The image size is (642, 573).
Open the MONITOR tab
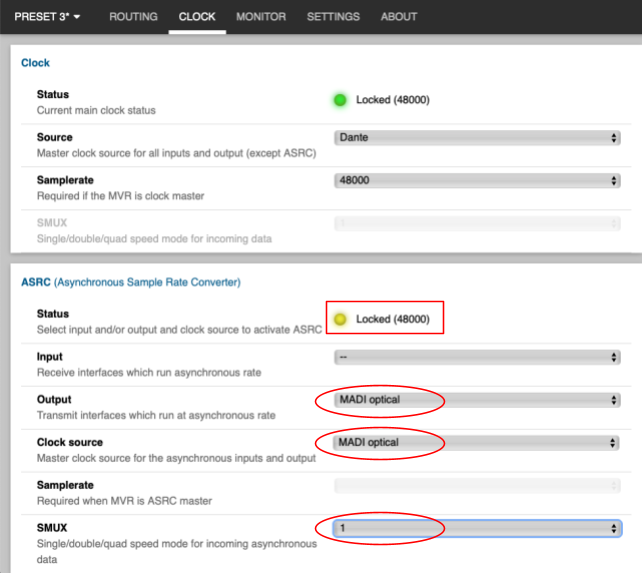[260, 17]
